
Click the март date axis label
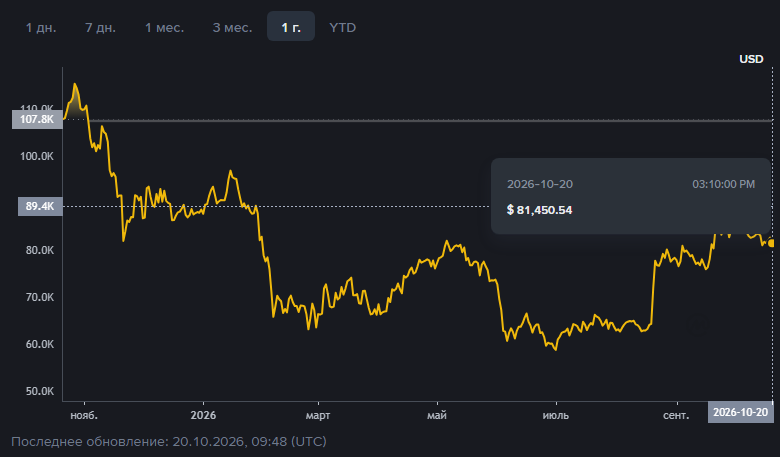(x=318, y=415)
